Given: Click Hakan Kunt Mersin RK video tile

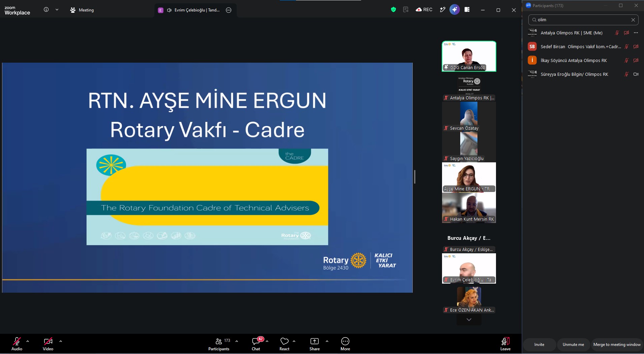Looking at the screenshot, I should click(469, 208).
